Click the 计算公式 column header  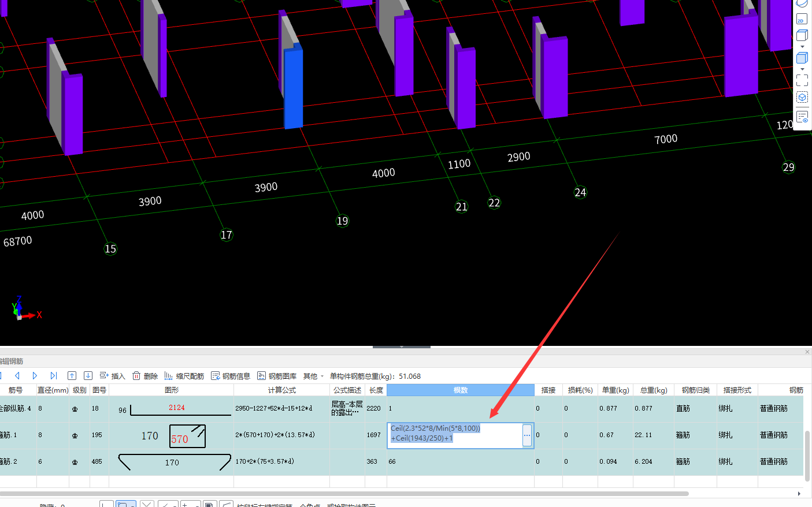pyautogui.click(x=281, y=390)
